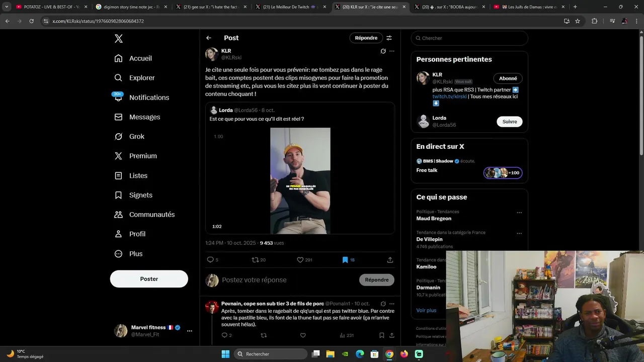Open the Windows Start menu
This screenshot has height=362, width=644.
coord(225,354)
